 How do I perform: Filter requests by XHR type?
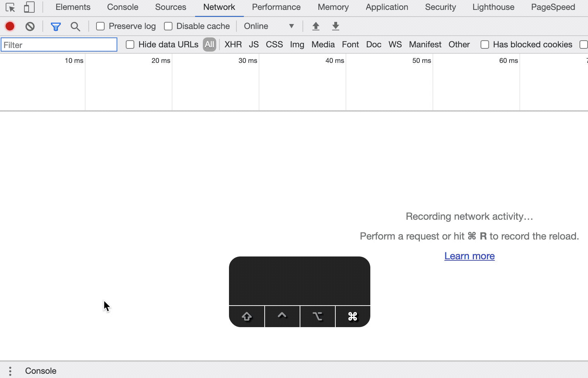pos(233,45)
